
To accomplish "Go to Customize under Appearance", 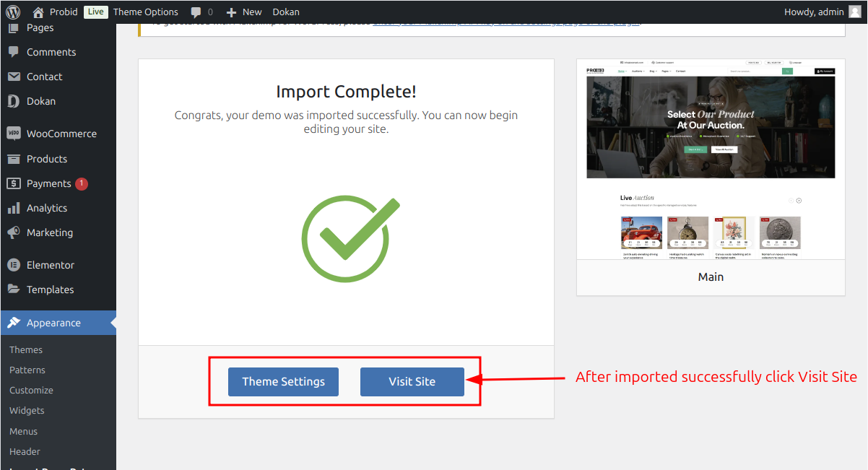I will pos(31,390).
